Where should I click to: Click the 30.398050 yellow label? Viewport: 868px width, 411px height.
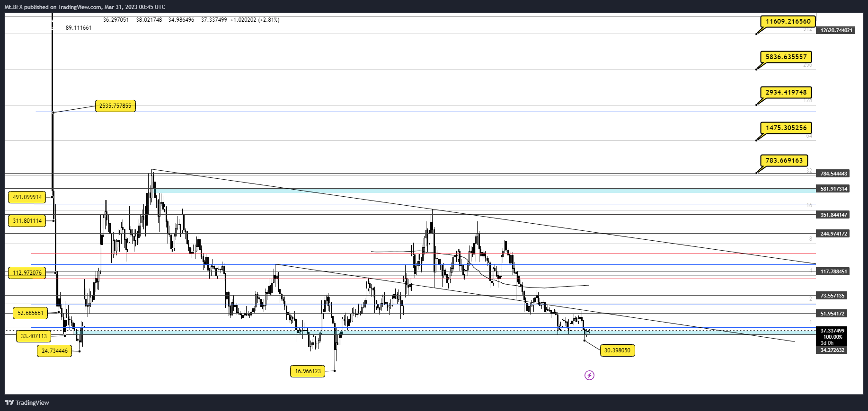click(617, 350)
